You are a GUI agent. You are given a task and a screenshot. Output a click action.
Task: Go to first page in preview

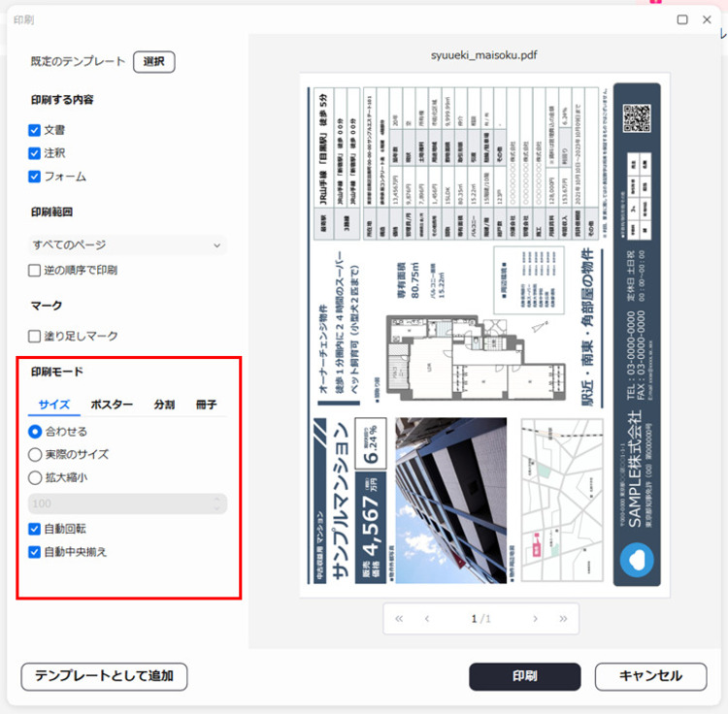pyautogui.click(x=399, y=618)
